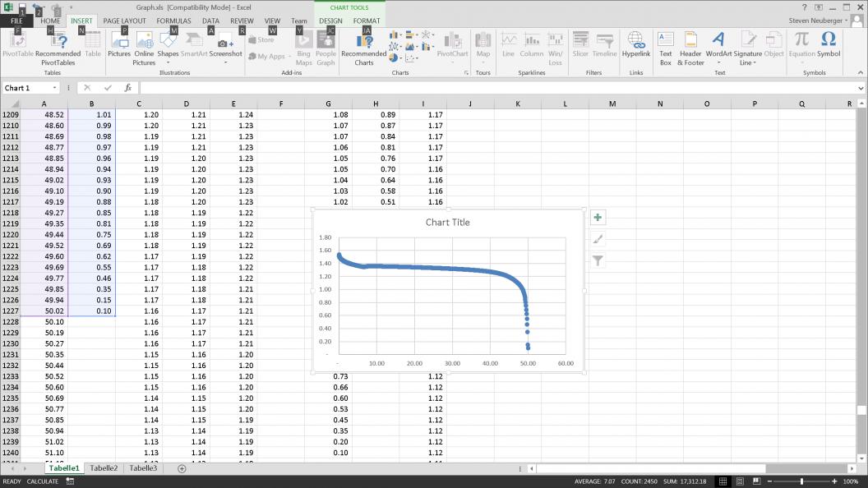868x488 pixels.
Task: Open Recommended Charts
Action: coord(363,48)
